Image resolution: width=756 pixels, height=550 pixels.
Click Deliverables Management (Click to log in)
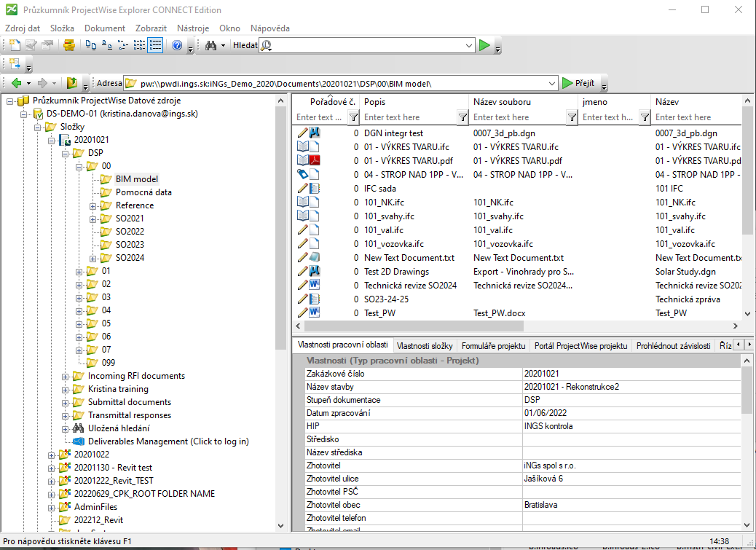pyautogui.click(x=168, y=441)
